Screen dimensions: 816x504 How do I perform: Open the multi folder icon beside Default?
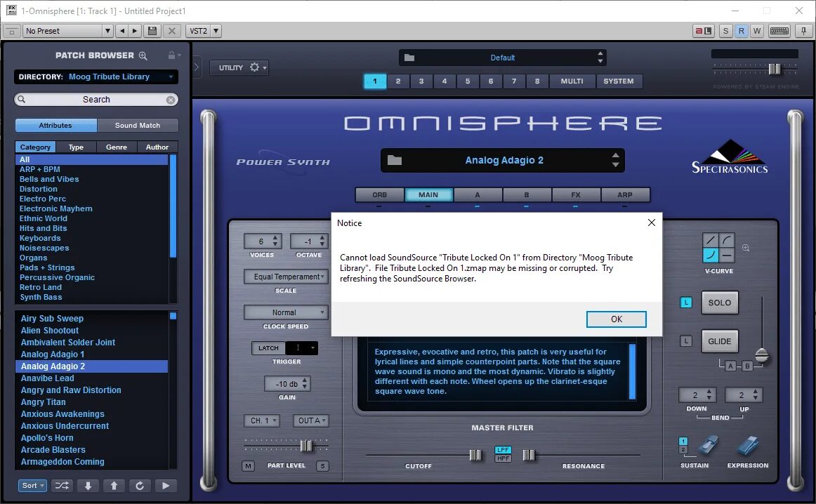pos(409,58)
